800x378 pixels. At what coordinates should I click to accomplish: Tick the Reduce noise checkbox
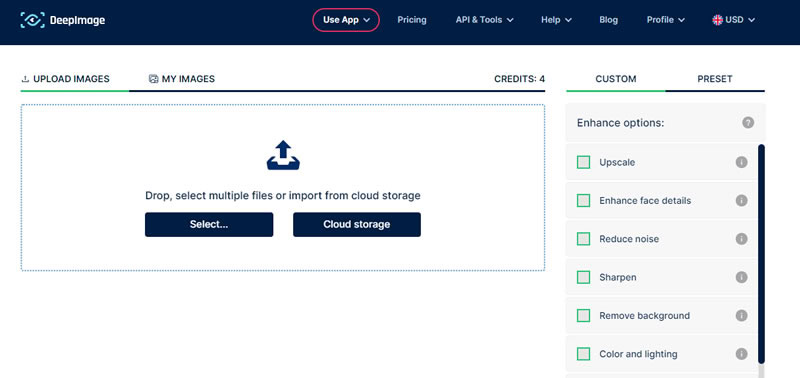tap(583, 239)
